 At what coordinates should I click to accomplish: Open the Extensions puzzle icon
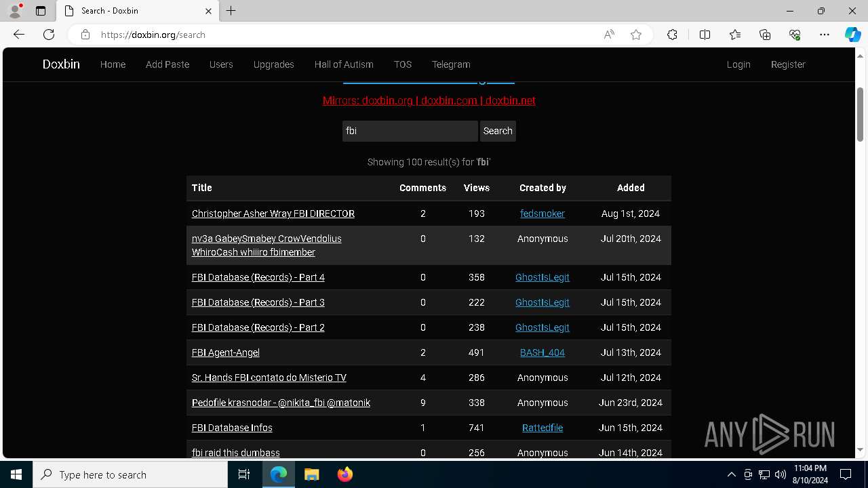[672, 35]
